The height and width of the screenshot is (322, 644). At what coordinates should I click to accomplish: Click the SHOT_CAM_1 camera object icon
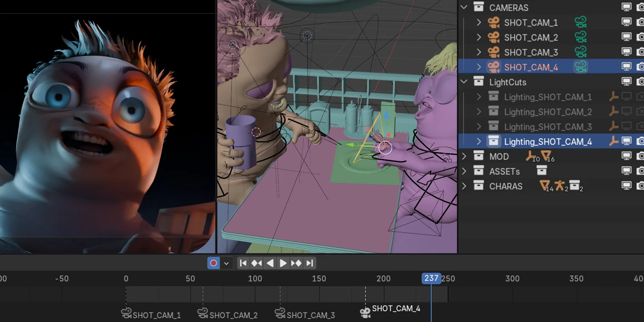coord(493,23)
